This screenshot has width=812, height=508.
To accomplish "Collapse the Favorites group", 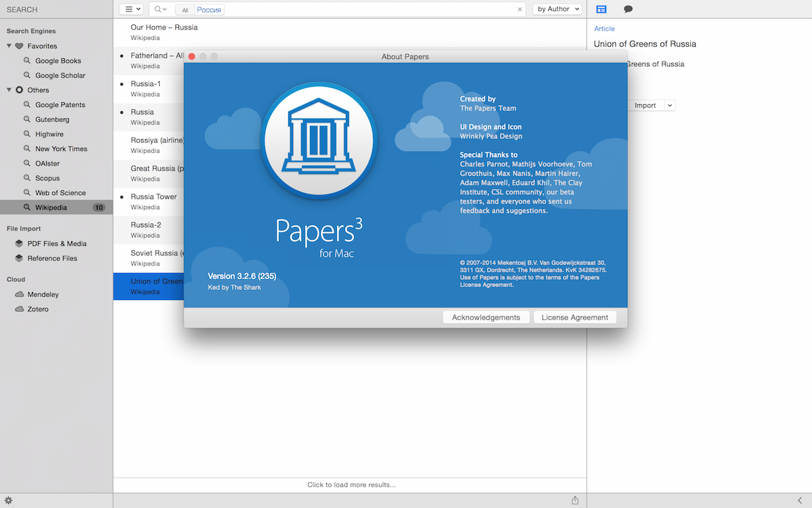I will pos(9,46).
